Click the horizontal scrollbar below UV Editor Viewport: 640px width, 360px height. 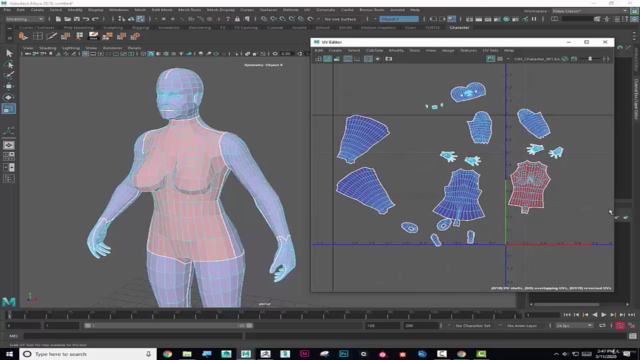[567, 304]
